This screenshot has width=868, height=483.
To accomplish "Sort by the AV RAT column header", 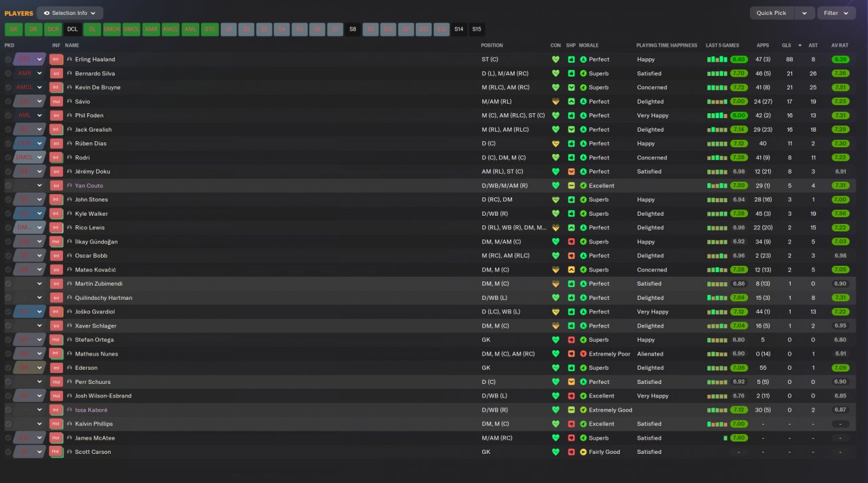I will point(840,45).
